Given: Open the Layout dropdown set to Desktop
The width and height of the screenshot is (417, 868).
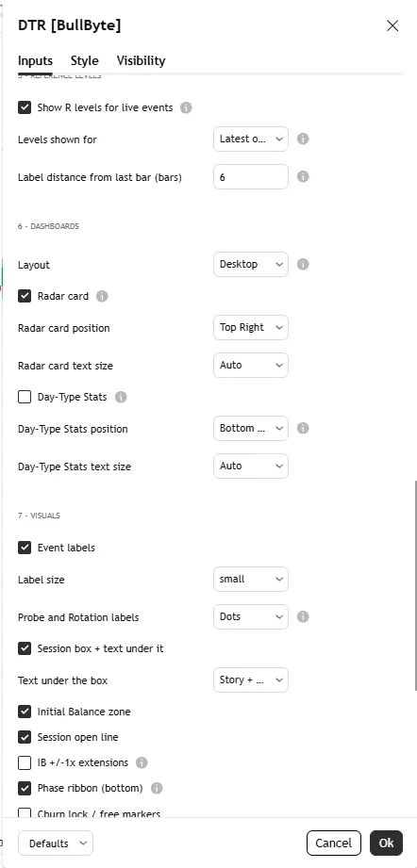Looking at the screenshot, I should pyautogui.click(x=251, y=264).
